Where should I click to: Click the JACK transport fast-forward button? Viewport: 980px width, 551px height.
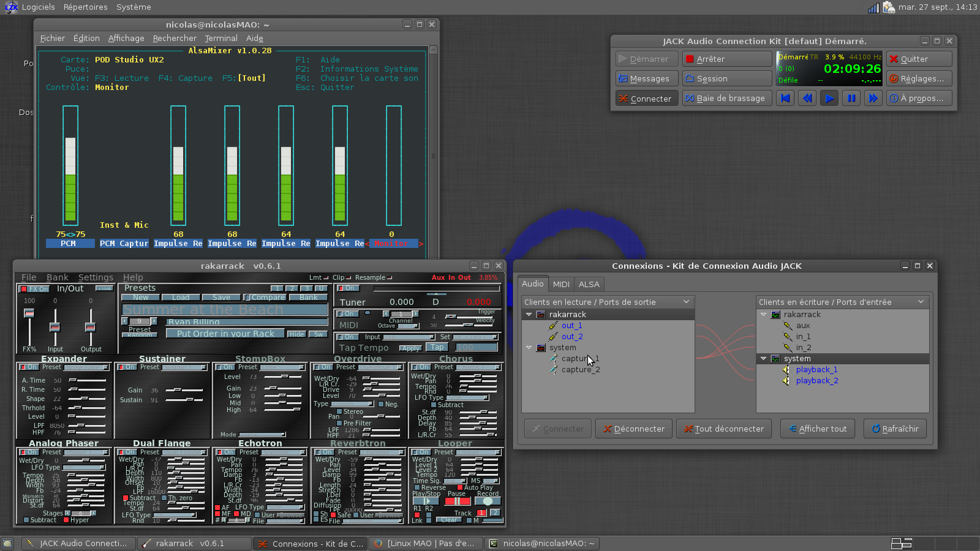click(873, 98)
